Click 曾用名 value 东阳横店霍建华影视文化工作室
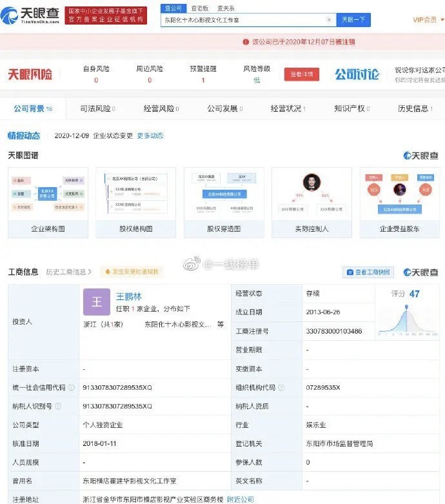This screenshot has width=445, height=504. coord(130,481)
